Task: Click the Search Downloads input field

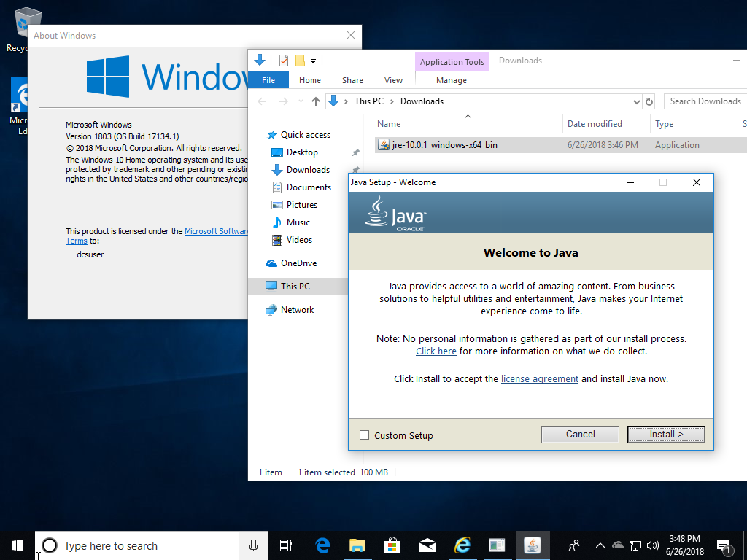Action: 704,101
